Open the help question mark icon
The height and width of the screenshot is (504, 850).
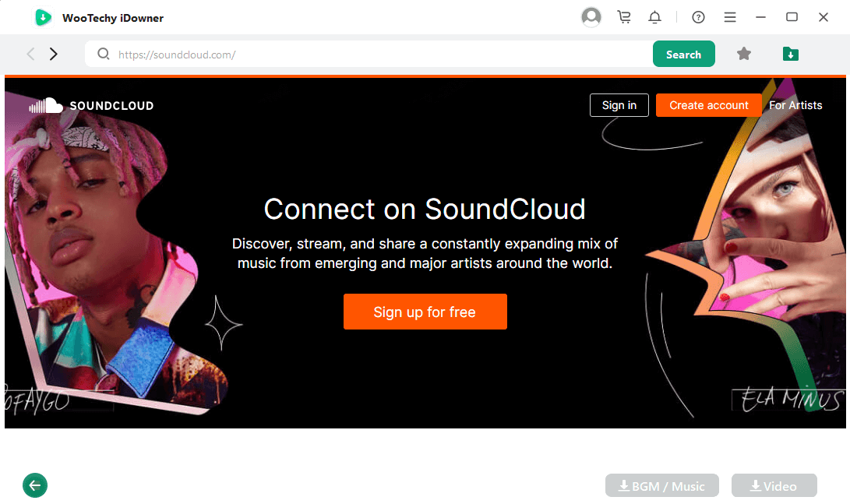click(698, 17)
